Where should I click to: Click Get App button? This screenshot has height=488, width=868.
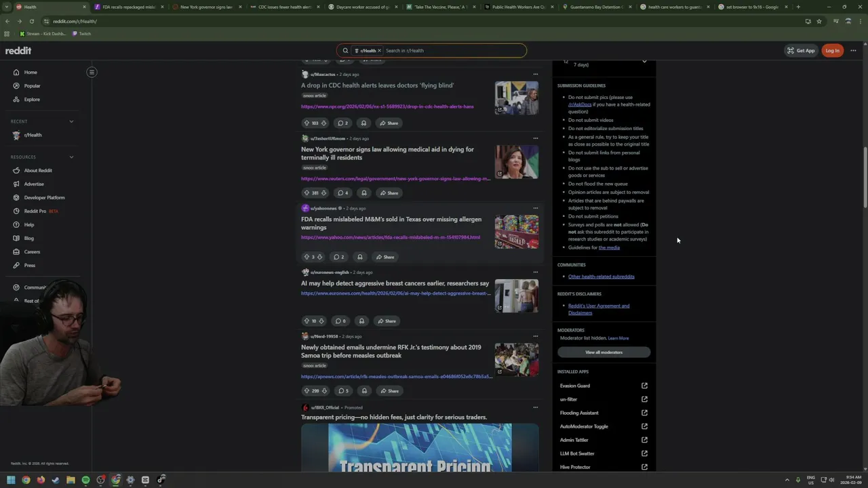pos(801,50)
